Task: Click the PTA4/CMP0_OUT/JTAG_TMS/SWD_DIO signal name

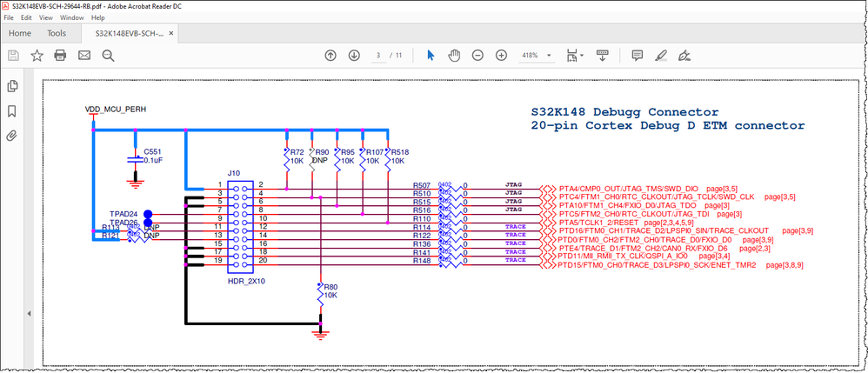Action: point(629,189)
